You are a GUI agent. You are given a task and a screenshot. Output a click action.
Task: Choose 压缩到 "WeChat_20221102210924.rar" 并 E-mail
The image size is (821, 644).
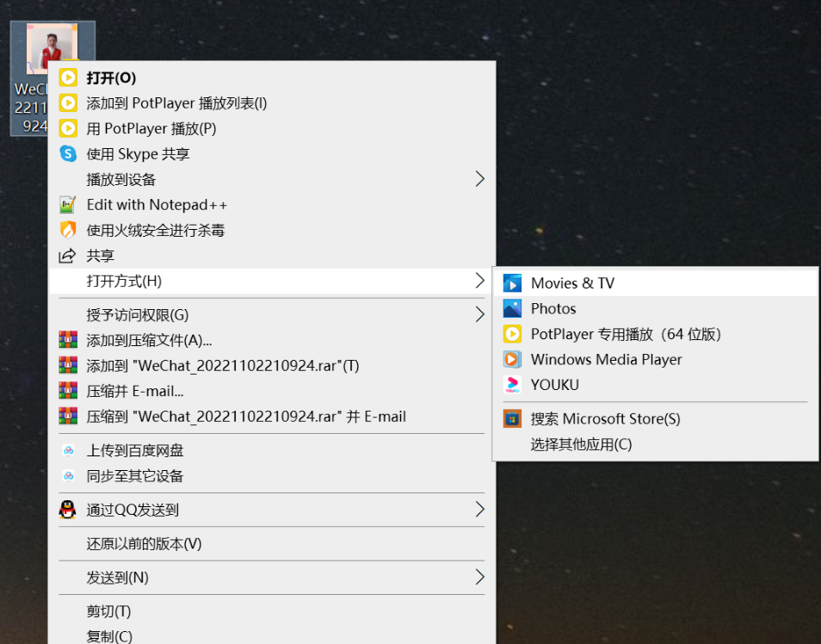[272, 416]
